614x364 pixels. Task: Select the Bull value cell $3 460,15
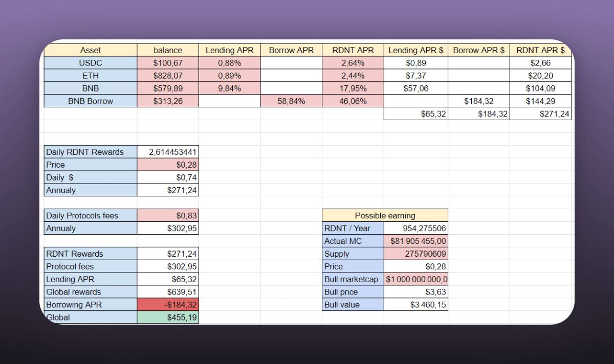pos(415,305)
